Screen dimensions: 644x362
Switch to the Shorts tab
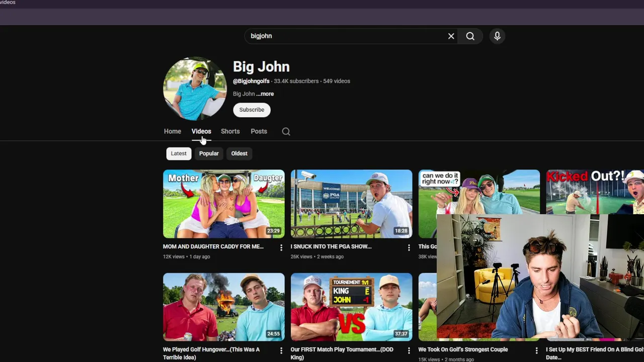point(230,131)
